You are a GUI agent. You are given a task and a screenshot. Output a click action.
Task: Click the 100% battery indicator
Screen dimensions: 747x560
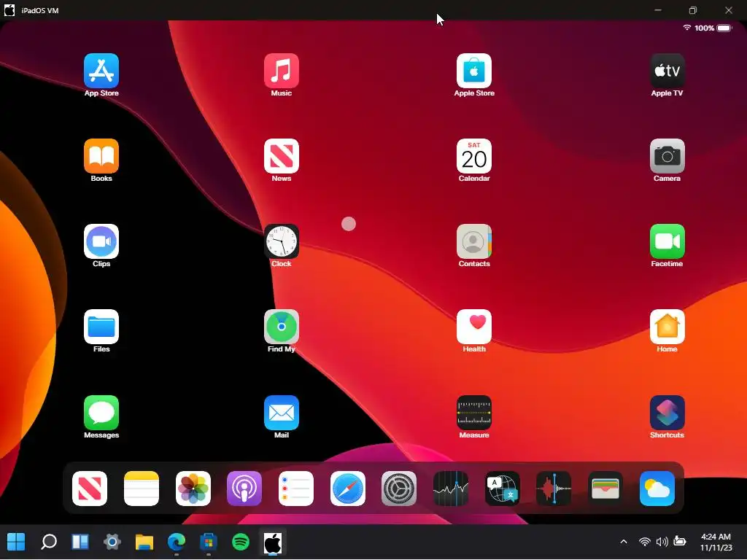coord(713,28)
